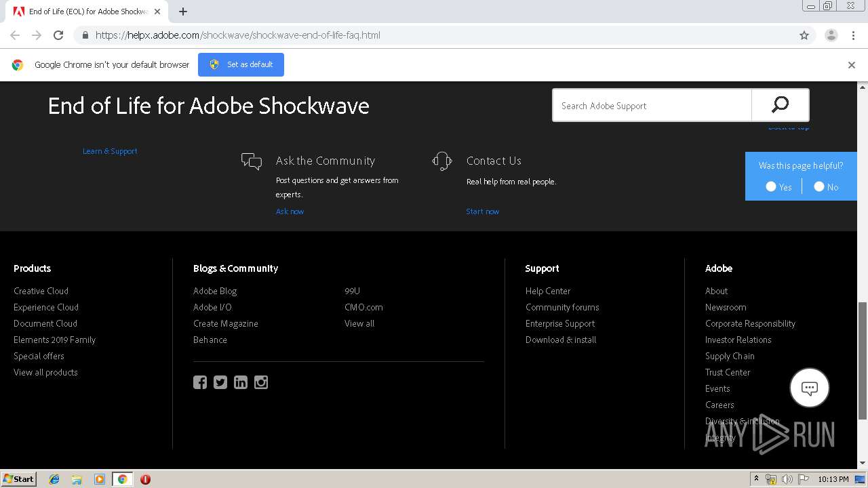Viewport: 868px width, 488px height.
Task: Go back to previous page
Action: (15, 35)
